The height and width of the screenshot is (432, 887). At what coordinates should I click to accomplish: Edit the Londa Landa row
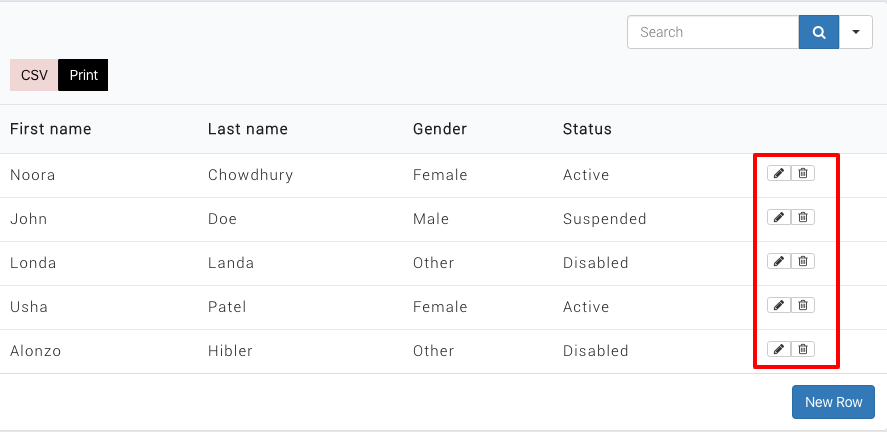[779, 261]
